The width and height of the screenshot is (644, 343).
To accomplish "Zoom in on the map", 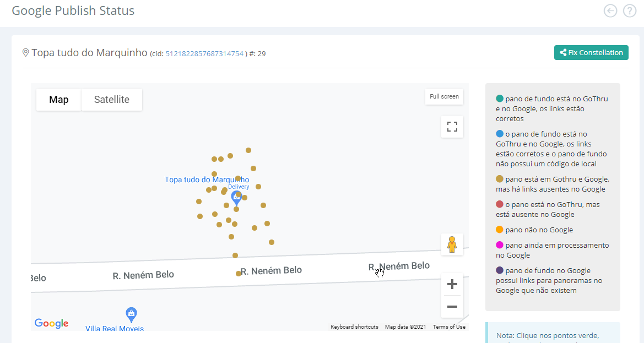I will click(x=452, y=284).
